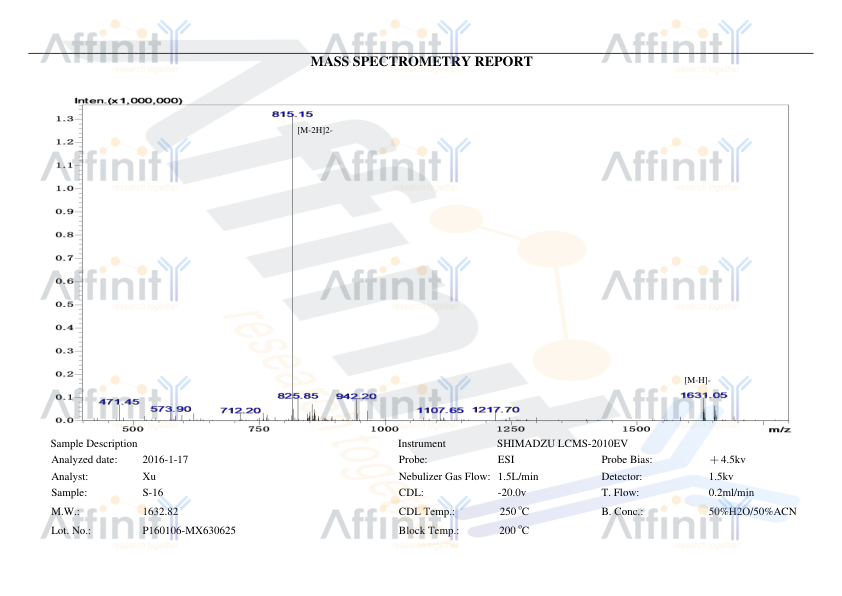The width and height of the screenshot is (842, 596).
Task: Select the 712.20 peak label
Action: (241, 411)
